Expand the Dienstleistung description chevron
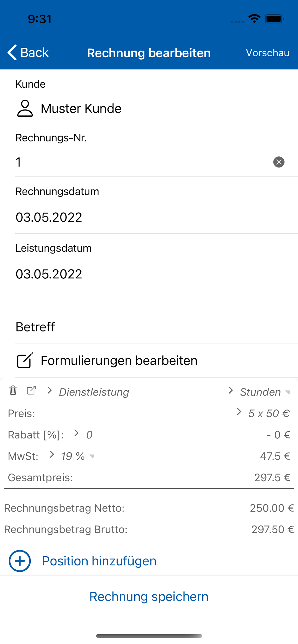This screenshot has height=644, width=298. [x=50, y=391]
